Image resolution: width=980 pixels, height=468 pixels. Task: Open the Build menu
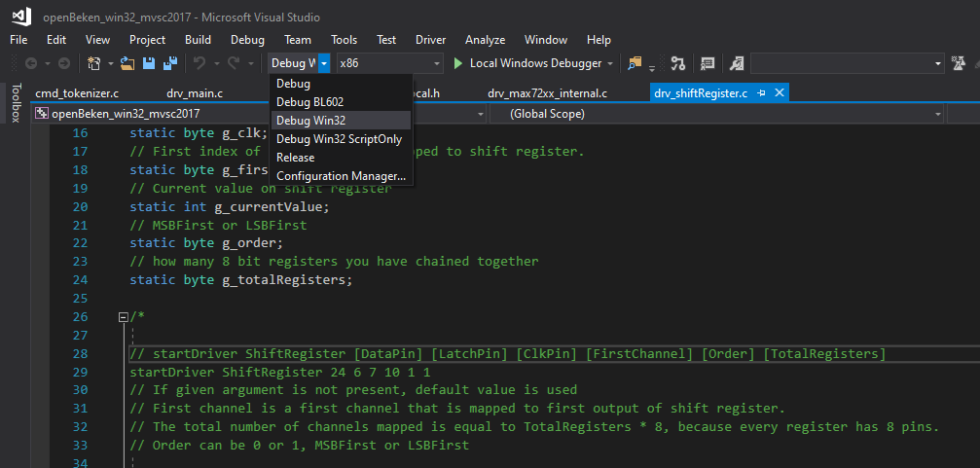tap(198, 39)
